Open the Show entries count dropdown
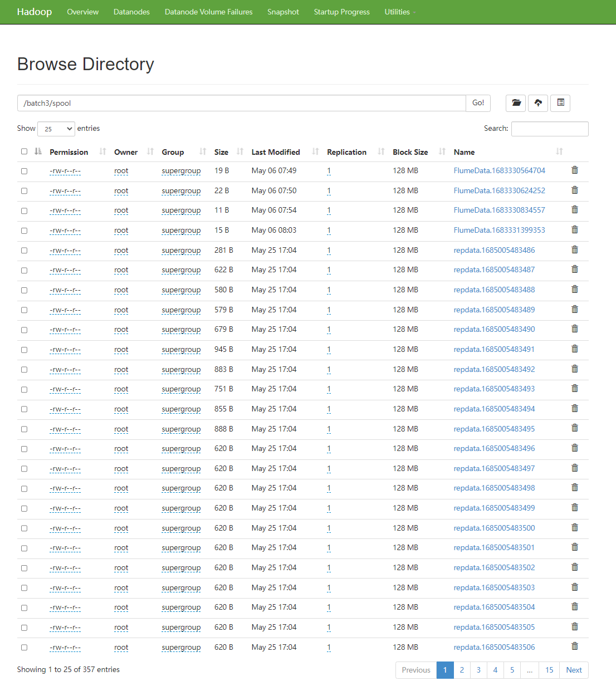This screenshot has width=616, height=691. point(56,129)
